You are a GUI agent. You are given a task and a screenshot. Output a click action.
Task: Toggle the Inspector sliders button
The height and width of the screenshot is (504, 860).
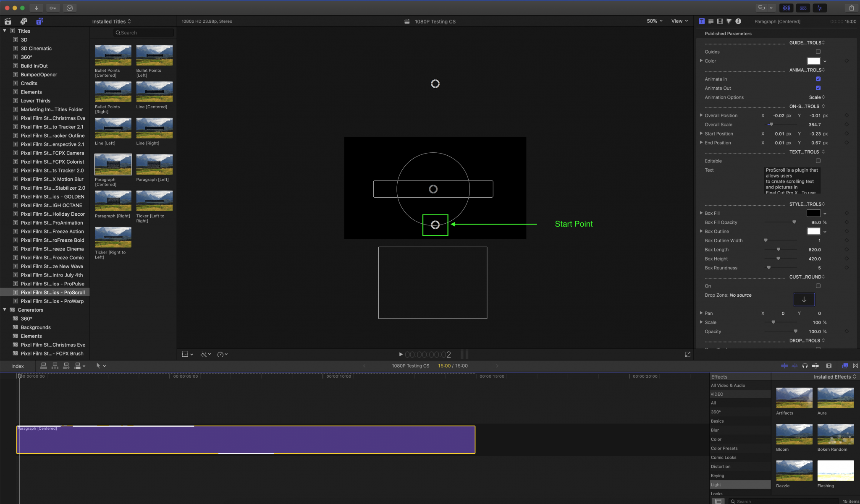820,8
